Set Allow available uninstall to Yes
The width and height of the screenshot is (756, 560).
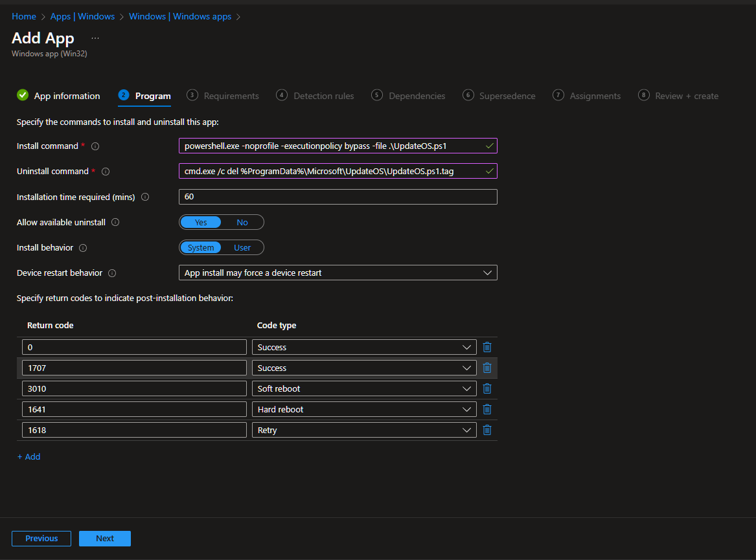pyautogui.click(x=201, y=222)
